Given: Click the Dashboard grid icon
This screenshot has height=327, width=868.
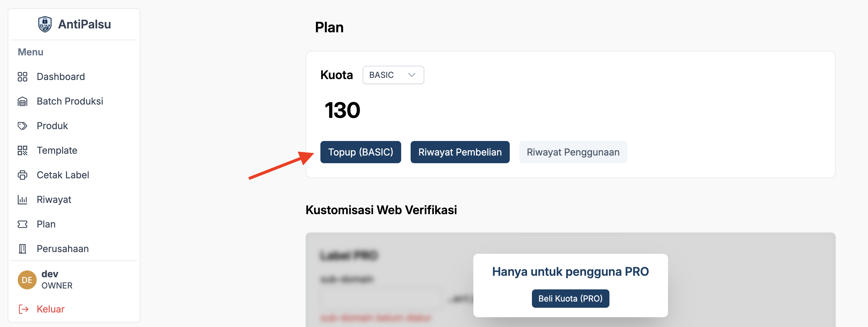Looking at the screenshot, I should [22, 77].
